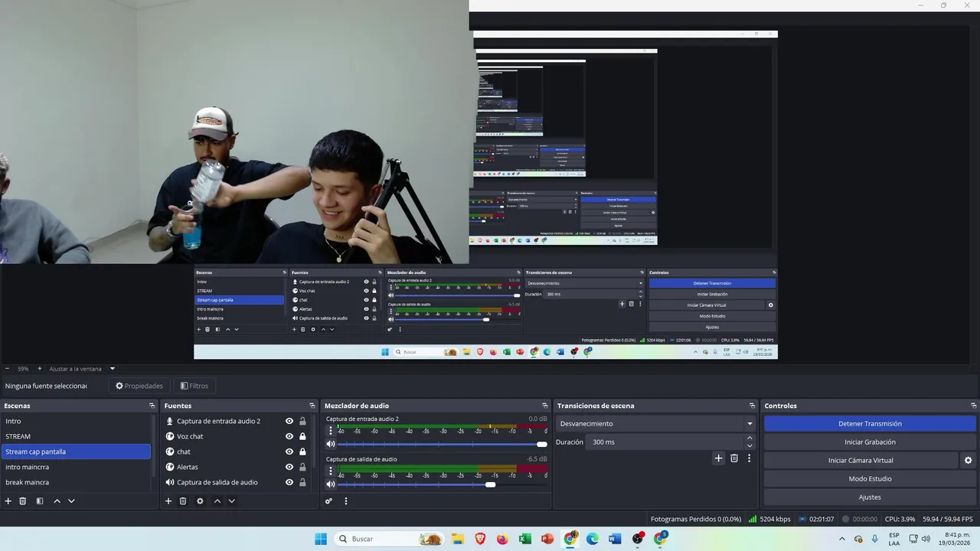Viewport: 980px width, 551px height.
Task: Add a transition with plus icon
Action: pos(718,458)
